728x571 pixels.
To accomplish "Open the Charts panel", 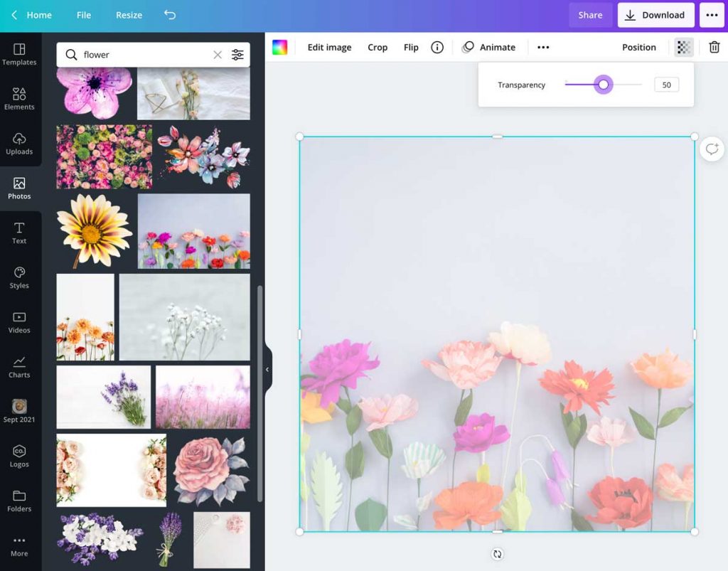I will [19, 365].
